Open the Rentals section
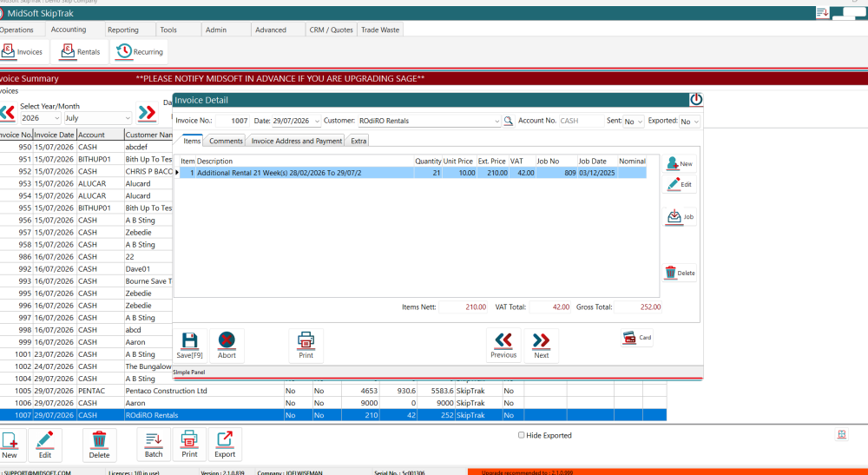868x475 pixels. tap(80, 51)
